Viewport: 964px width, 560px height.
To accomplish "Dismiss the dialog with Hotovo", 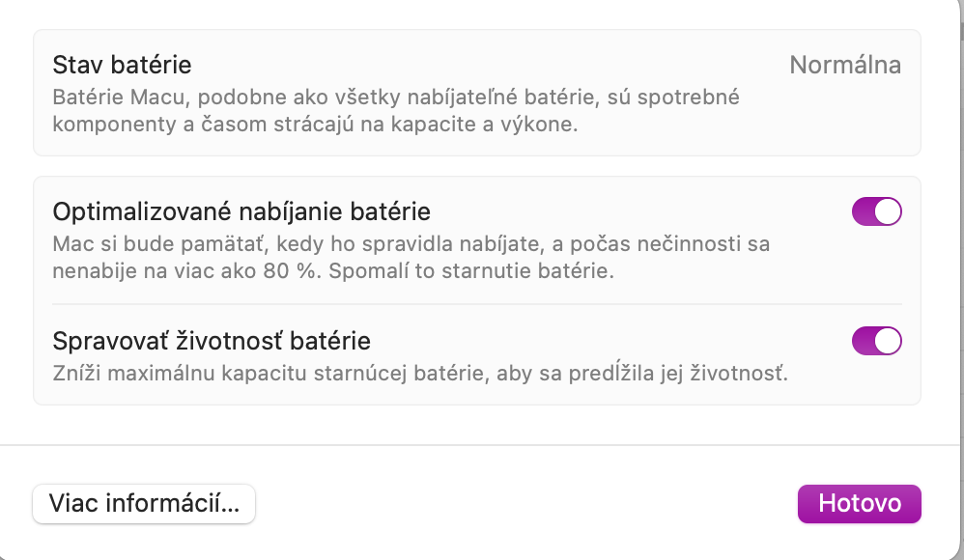I will point(859,503).
